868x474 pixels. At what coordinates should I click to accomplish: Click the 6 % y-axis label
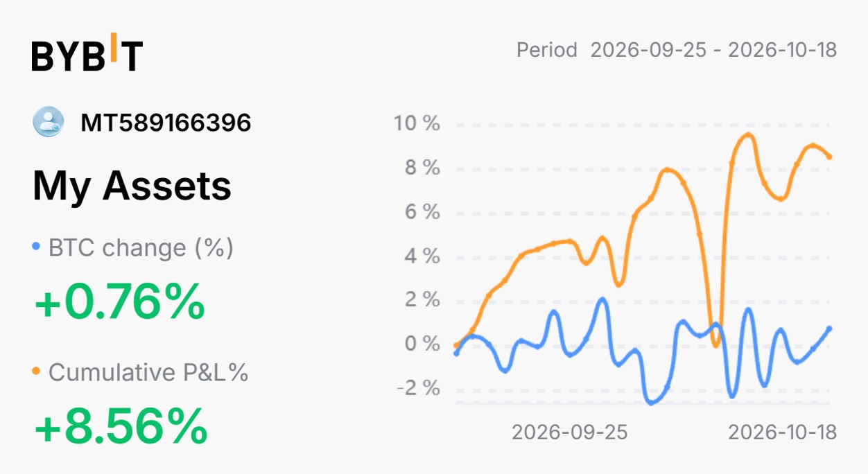[x=422, y=212]
